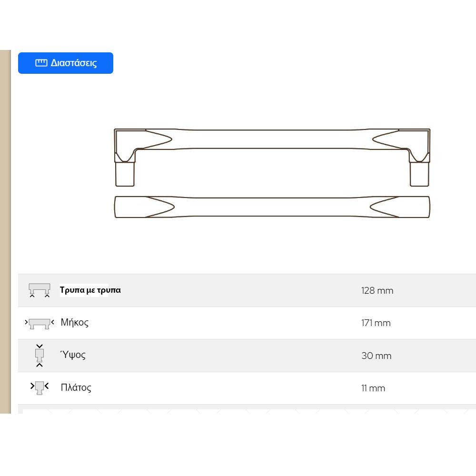476x476 pixels.
Task: Click the Ύψος height icon
Action: [x=40, y=356]
